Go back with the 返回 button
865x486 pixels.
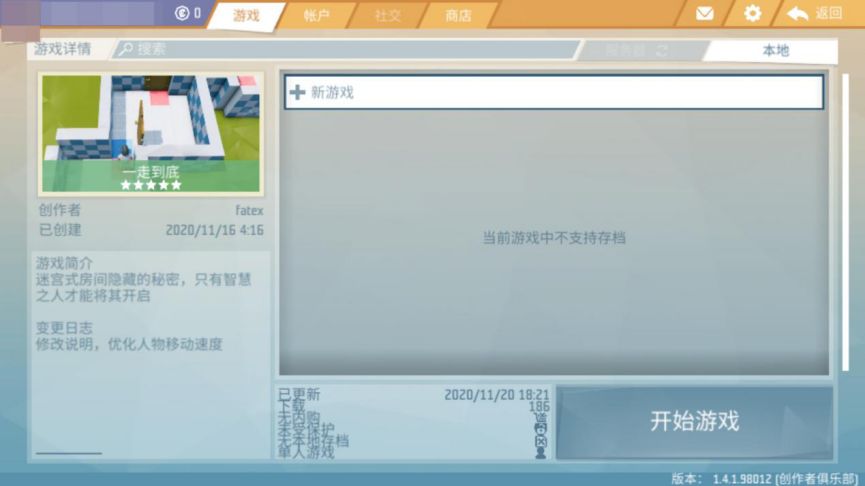point(815,14)
